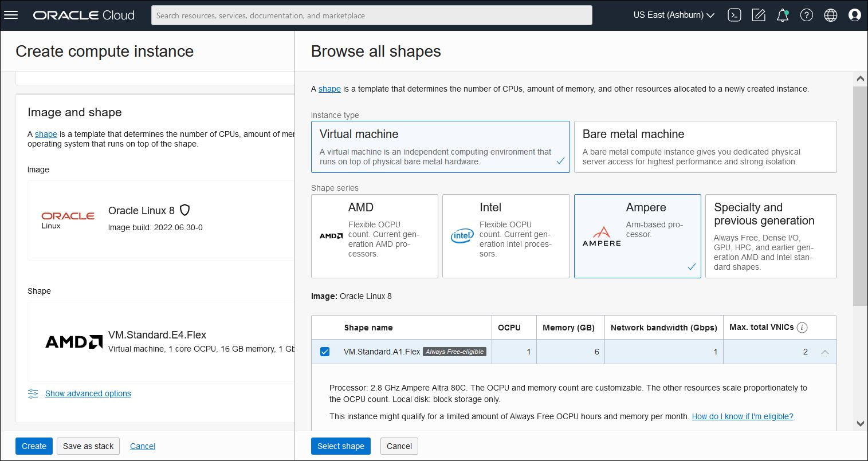Open the navigation hamburger menu
The image size is (868, 461).
[x=11, y=15]
